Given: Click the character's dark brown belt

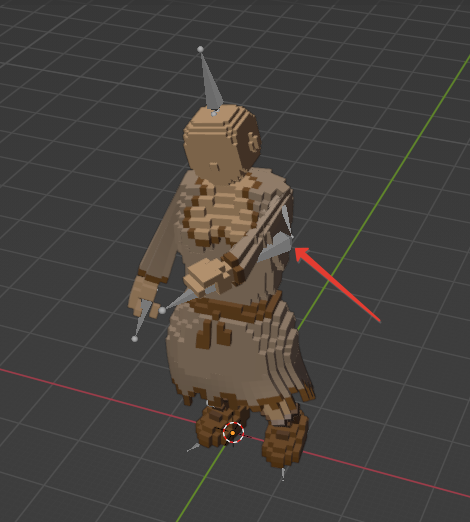Looking at the screenshot, I should click(x=234, y=307).
